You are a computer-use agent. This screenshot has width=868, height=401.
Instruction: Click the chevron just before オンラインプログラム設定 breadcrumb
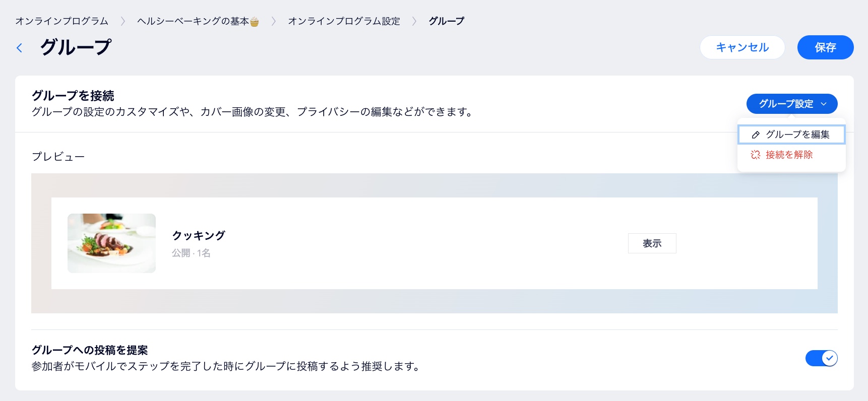click(274, 21)
